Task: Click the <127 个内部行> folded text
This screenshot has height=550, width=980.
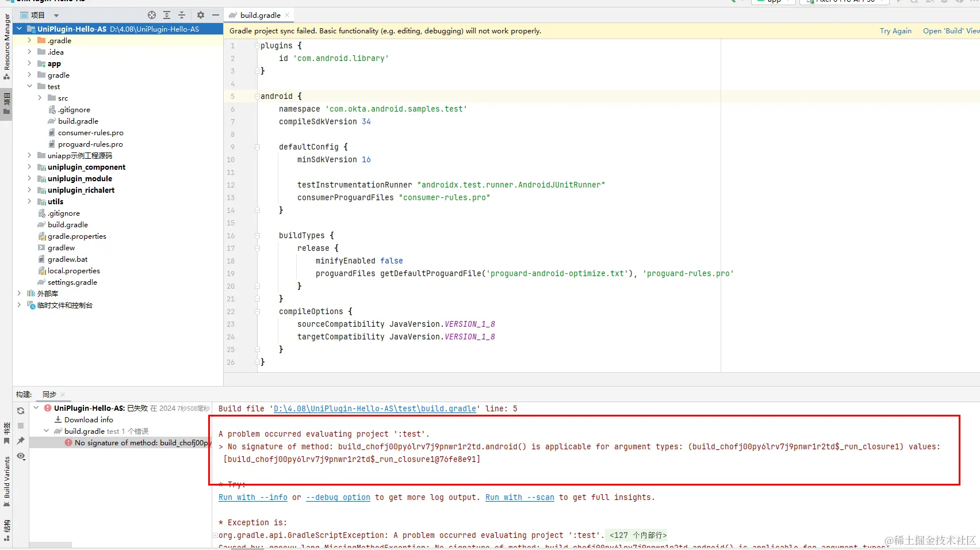Action: (x=638, y=535)
